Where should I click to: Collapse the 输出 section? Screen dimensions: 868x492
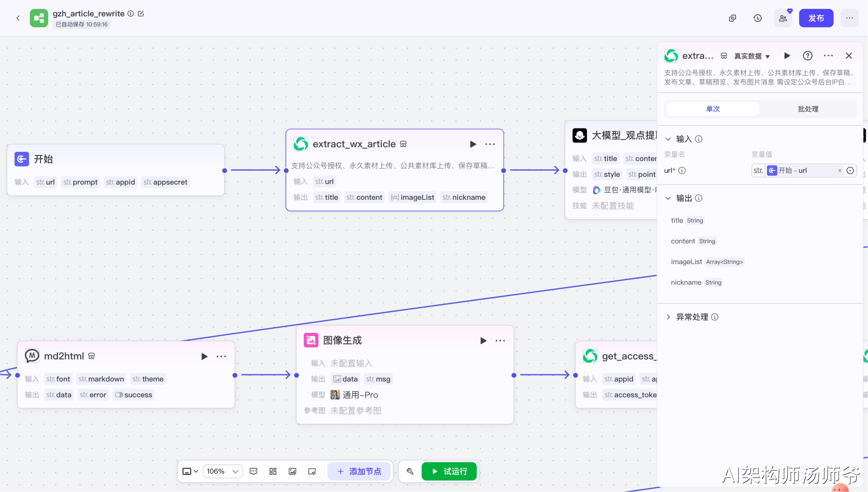(x=668, y=198)
